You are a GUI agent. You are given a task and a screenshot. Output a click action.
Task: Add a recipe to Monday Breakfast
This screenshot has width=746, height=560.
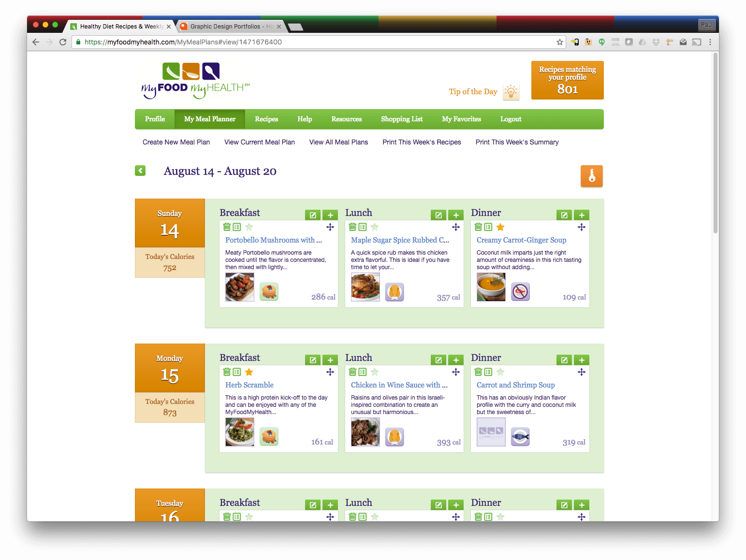(x=330, y=360)
